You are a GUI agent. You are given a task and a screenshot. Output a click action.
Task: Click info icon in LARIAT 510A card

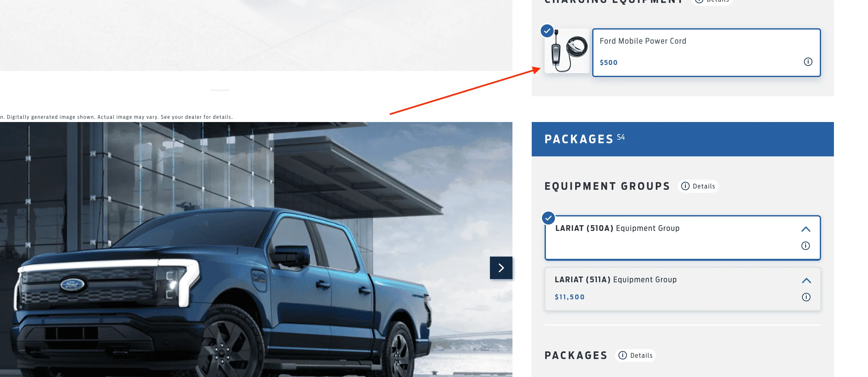click(805, 246)
